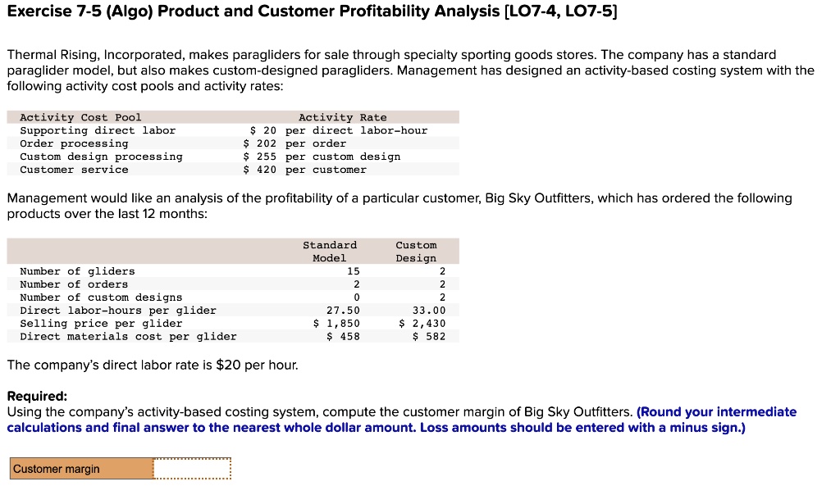Click the $ 420 per customer rate

point(305,170)
